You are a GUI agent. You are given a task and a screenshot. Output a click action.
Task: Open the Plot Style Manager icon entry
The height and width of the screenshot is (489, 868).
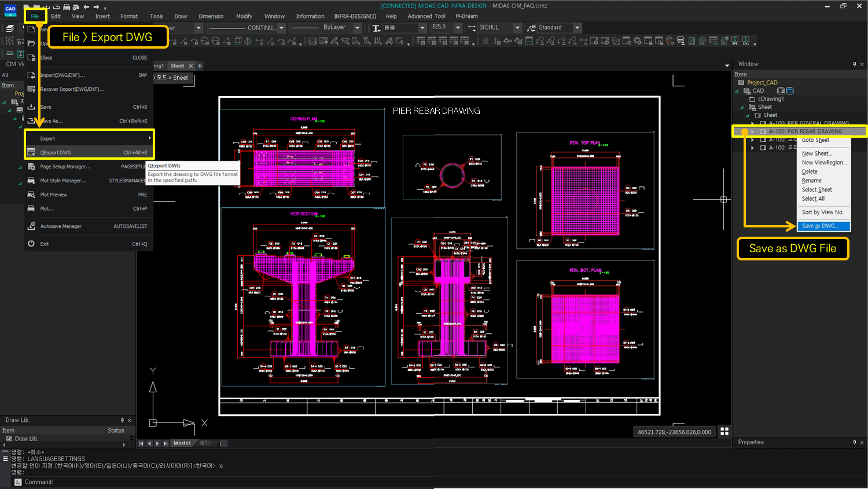tap(32, 180)
